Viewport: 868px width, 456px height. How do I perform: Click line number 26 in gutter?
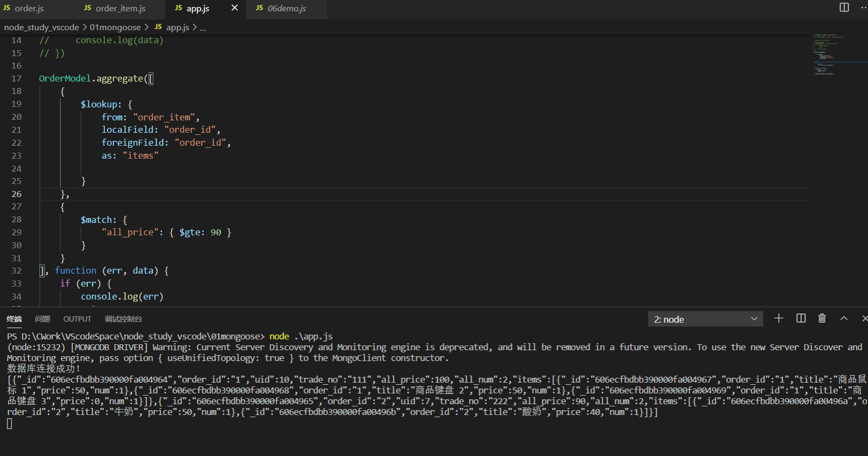pos(16,194)
